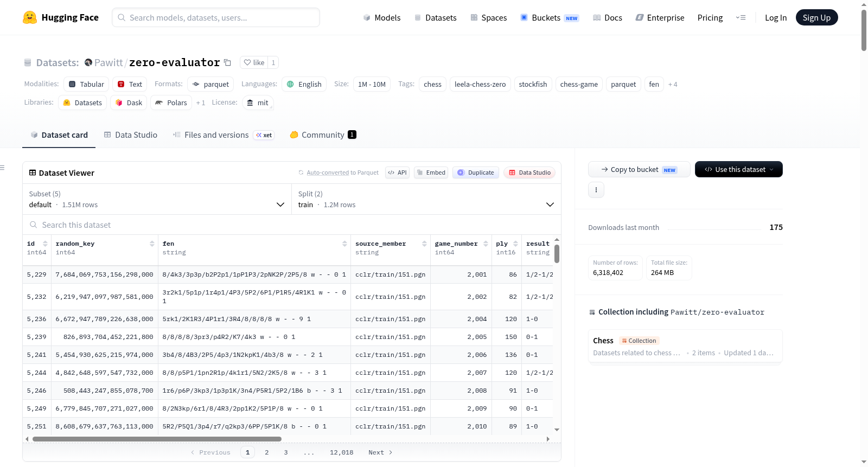
Task: Open the Models page
Action: [x=382, y=17]
